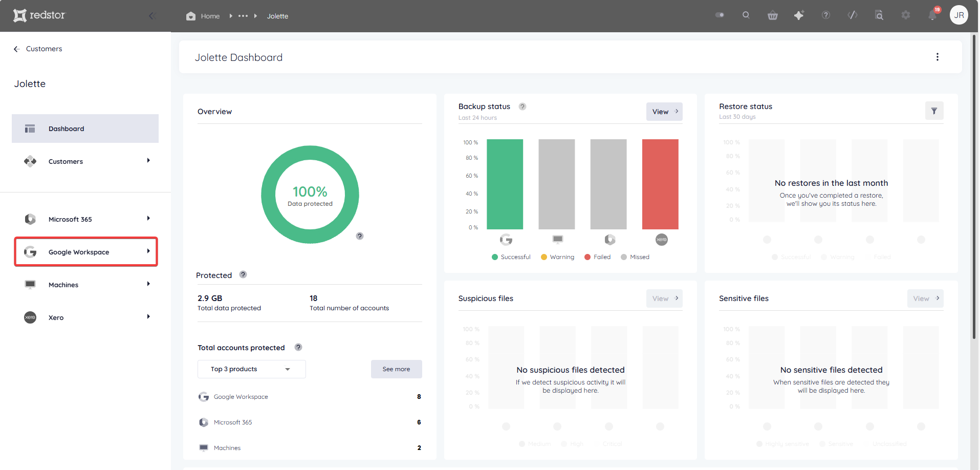The height and width of the screenshot is (470, 980).
Task: Click View in the Suspicious files card
Action: (x=664, y=298)
